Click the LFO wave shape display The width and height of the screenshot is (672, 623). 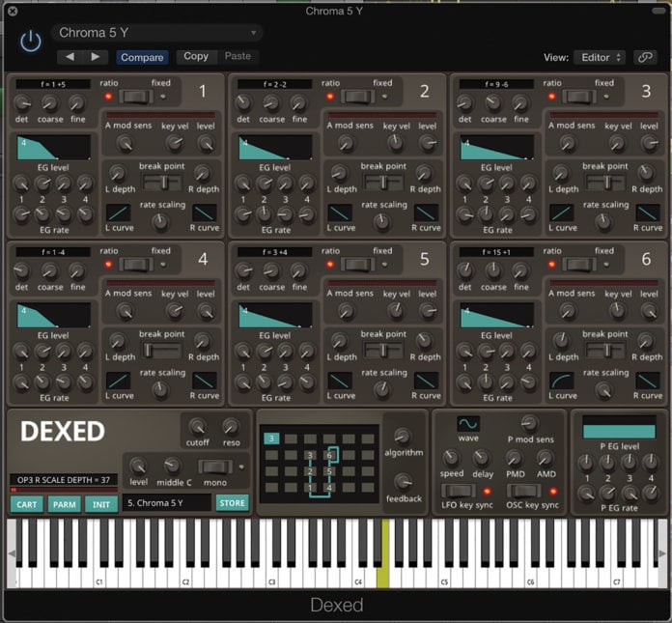(468, 425)
